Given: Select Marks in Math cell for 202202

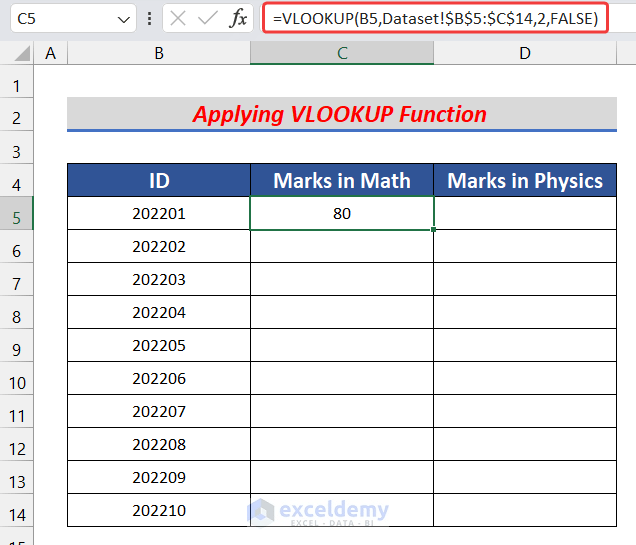Looking at the screenshot, I should point(342,246).
